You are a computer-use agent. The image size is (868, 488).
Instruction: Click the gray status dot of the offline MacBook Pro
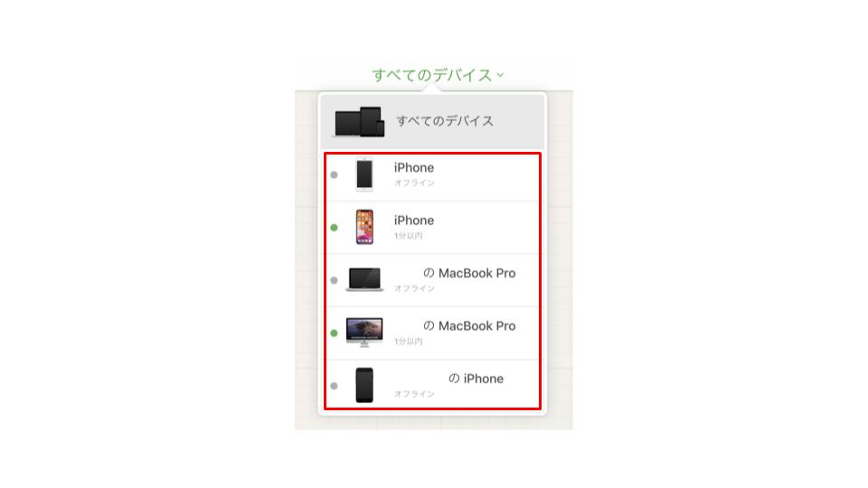(334, 280)
